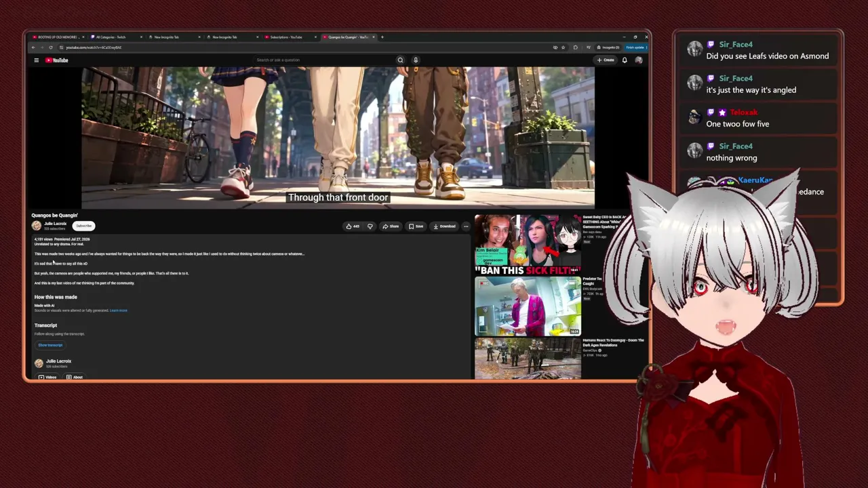Open the "BAN THIS SICK FILTH" video thumbnail
This screenshot has height=488, width=868.
(528, 245)
